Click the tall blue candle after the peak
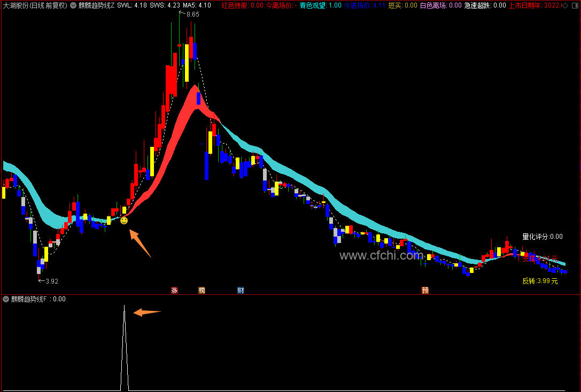The image size is (581, 392). coord(207,166)
